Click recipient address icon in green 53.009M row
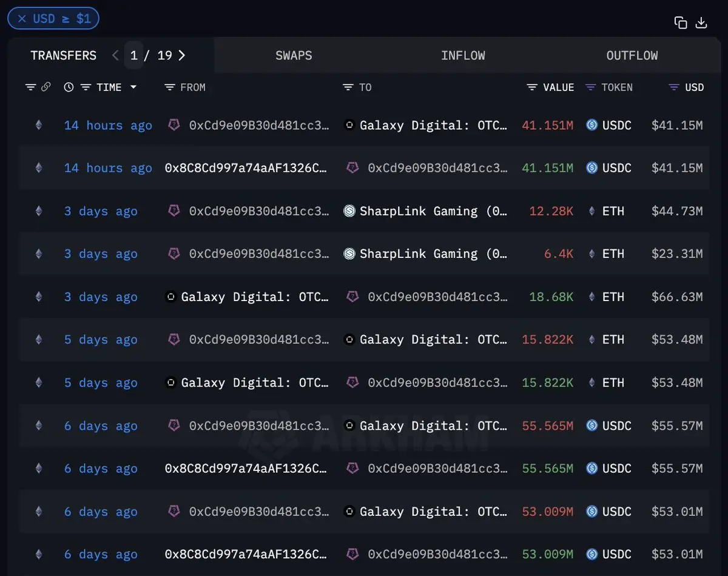 pos(352,554)
